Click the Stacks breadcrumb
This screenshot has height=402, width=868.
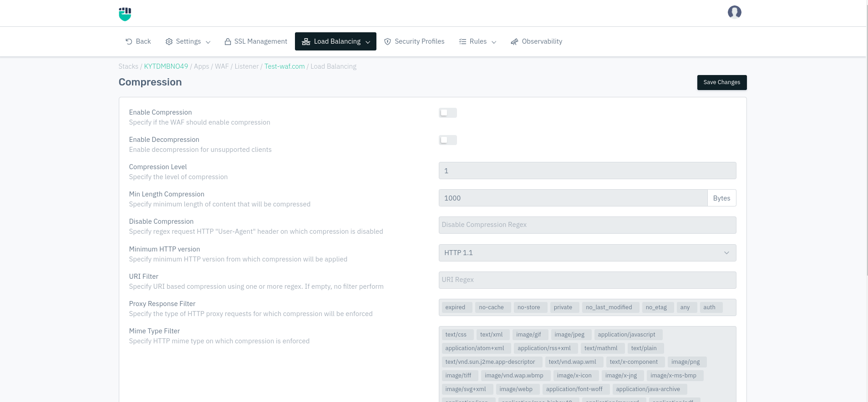(128, 66)
